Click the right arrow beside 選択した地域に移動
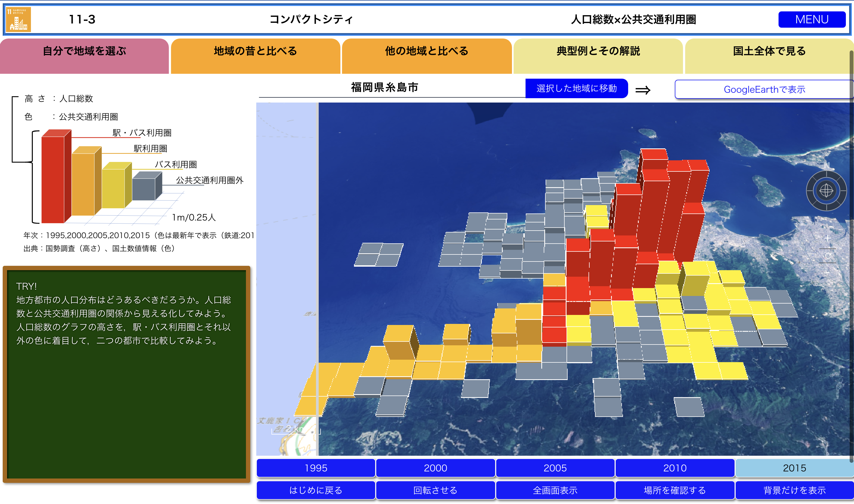This screenshot has height=504, width=854. 643,90
